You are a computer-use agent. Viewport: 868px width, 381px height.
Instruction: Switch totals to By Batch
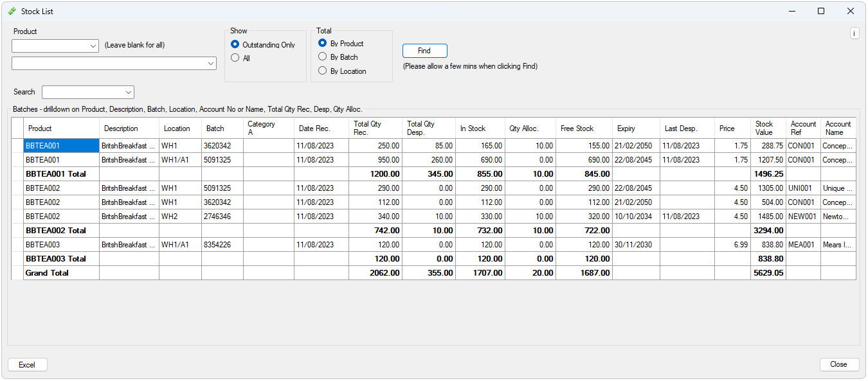[x=322, y=57]
